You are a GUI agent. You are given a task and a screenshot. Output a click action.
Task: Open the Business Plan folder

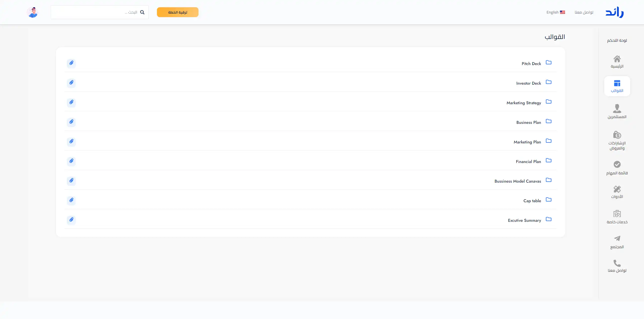coord(529,122)
